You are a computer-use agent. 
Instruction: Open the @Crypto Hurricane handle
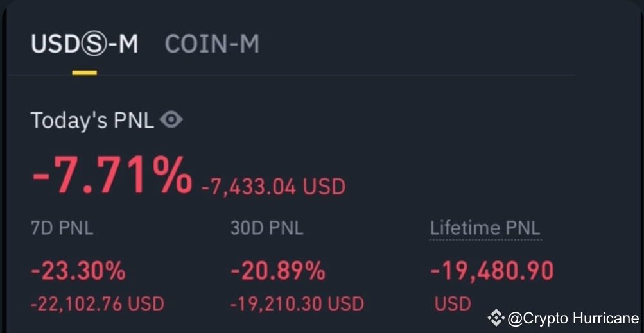pyautogui.click(x=573, y=318)
